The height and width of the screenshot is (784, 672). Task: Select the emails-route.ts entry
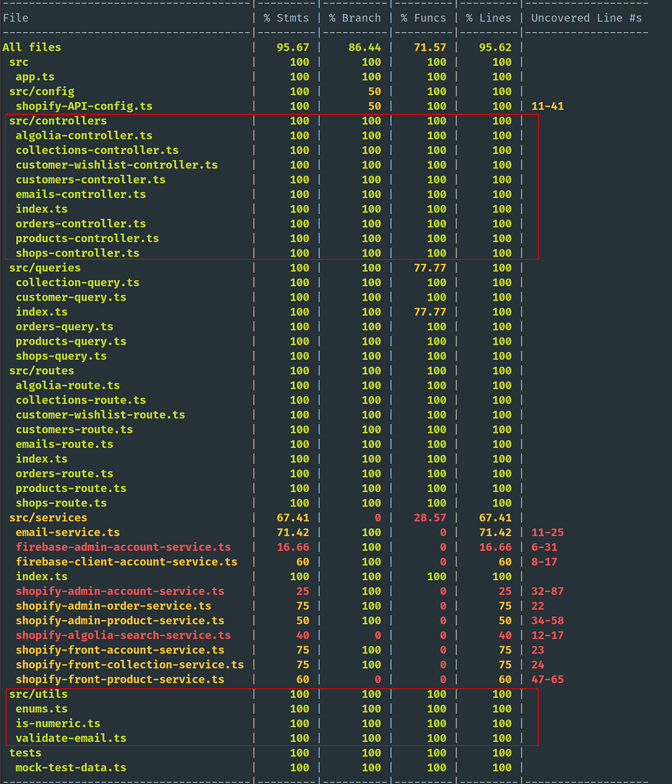(x=63, y=444)
